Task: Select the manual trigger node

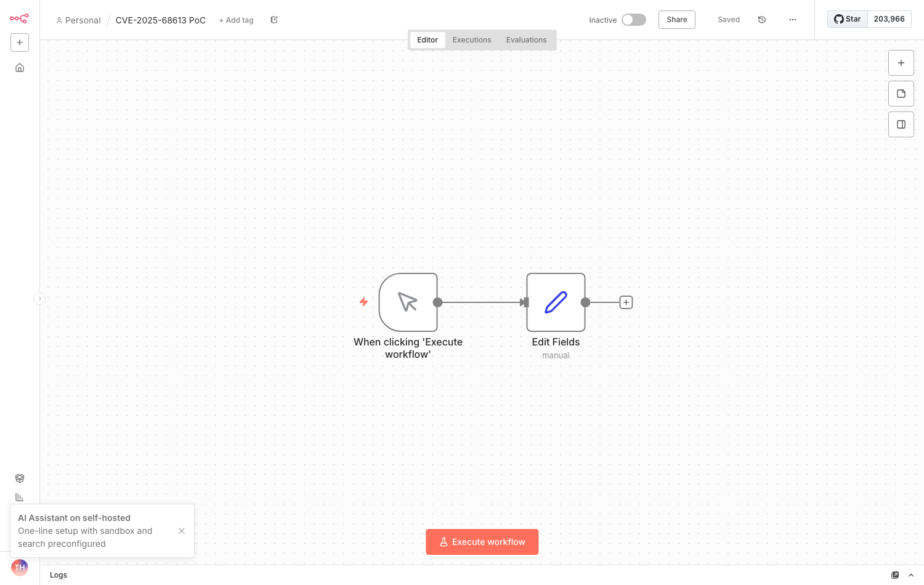Action: tap(408, 302)
